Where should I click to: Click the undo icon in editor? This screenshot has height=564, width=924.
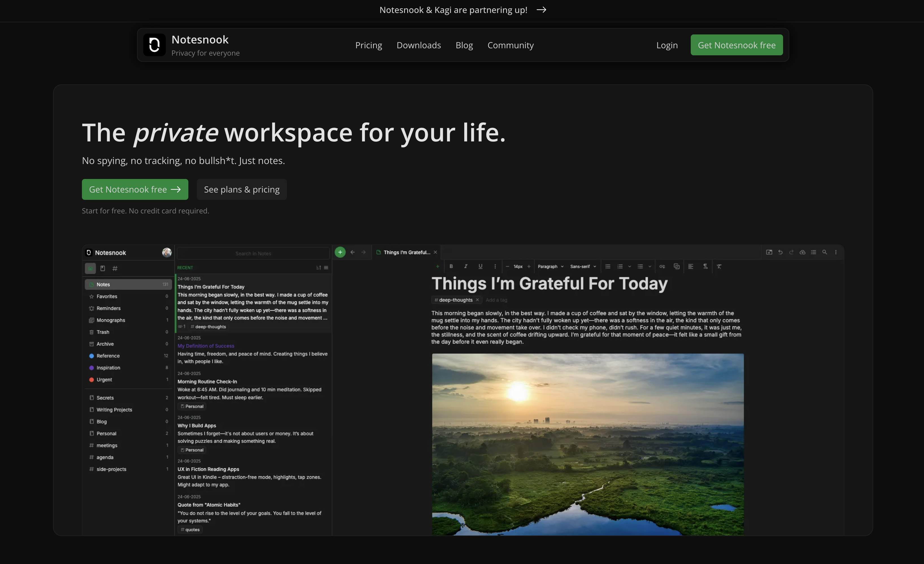tap(780, 252)
